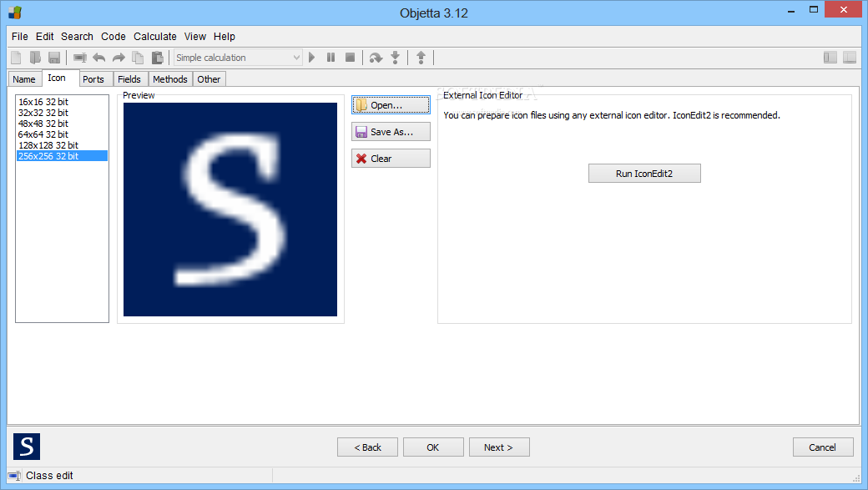Viewport: 868px width, 490px height.
Task: Stop calculation with the Stop icon
Action: click(350, 58)
